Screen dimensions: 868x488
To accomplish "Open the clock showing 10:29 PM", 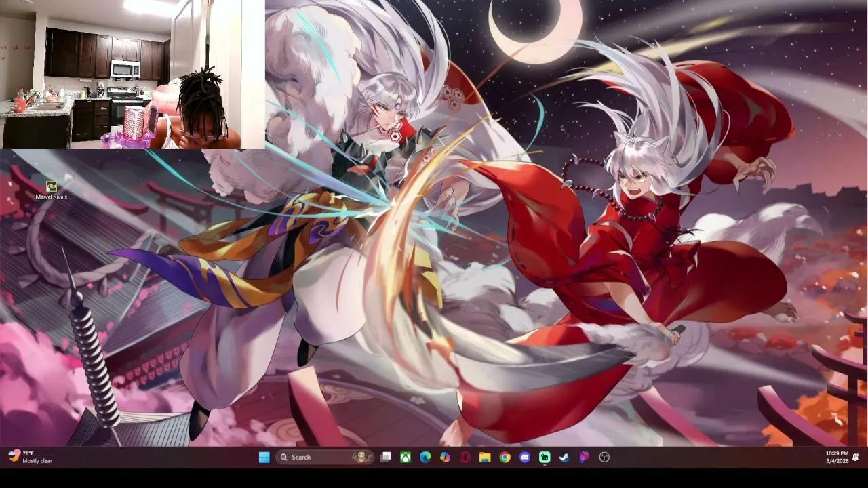I will [x=837, y=457].
